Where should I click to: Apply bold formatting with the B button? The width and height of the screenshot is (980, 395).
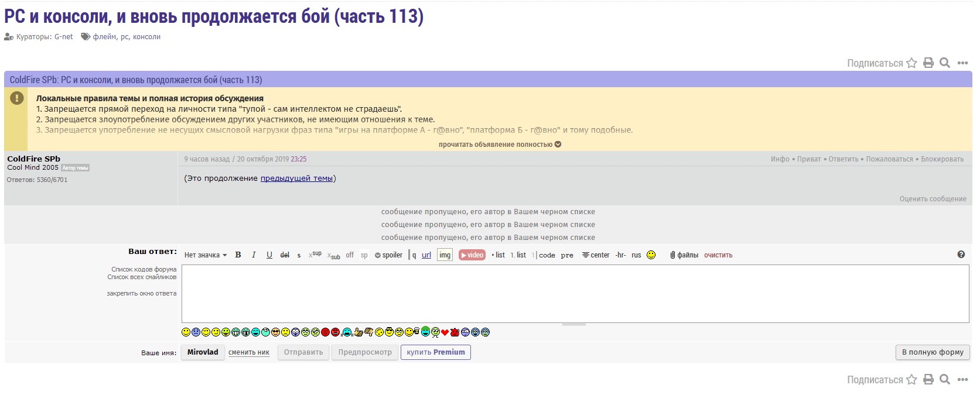click(x=238, y=255)
